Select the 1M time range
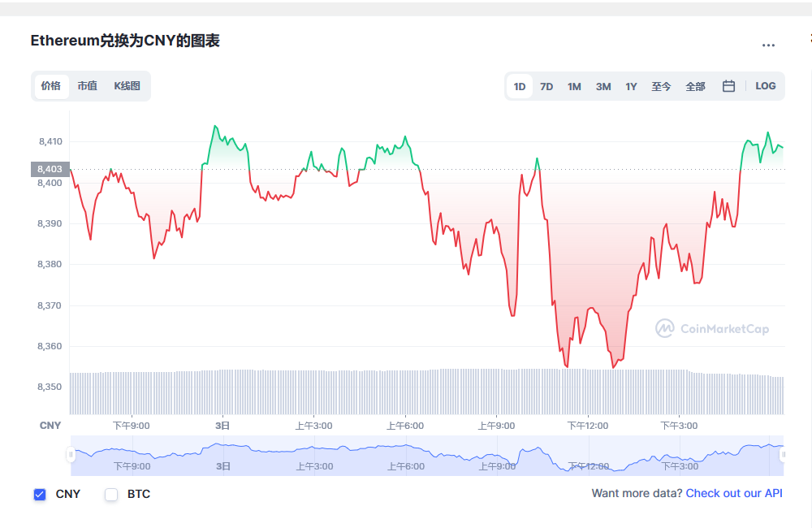Screen dimensions: 812x528 coord(574,87)
